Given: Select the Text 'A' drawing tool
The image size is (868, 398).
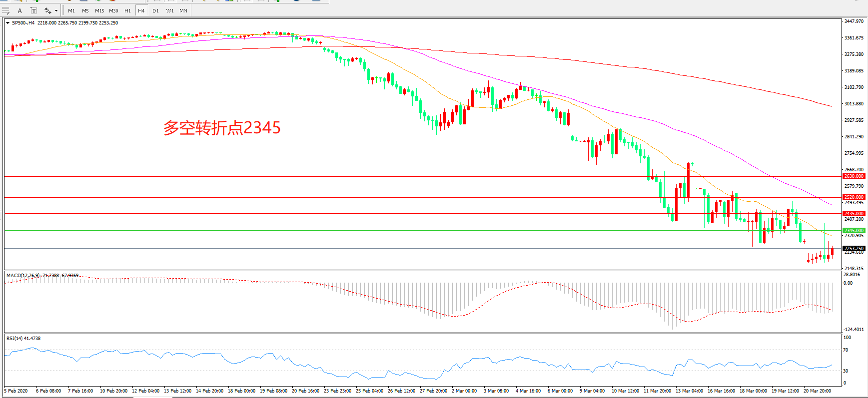Looking at the screenshot, I should click(20, 10).
